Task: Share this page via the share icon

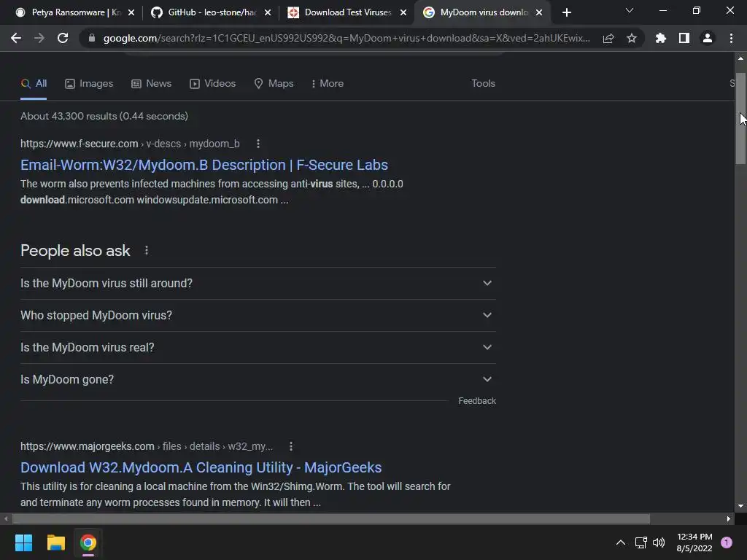Action: tap(608, 38)
